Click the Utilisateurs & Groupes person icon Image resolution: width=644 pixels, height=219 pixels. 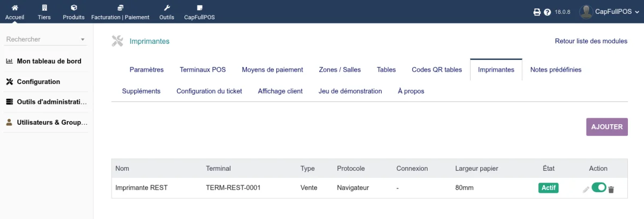click(9, 122)
